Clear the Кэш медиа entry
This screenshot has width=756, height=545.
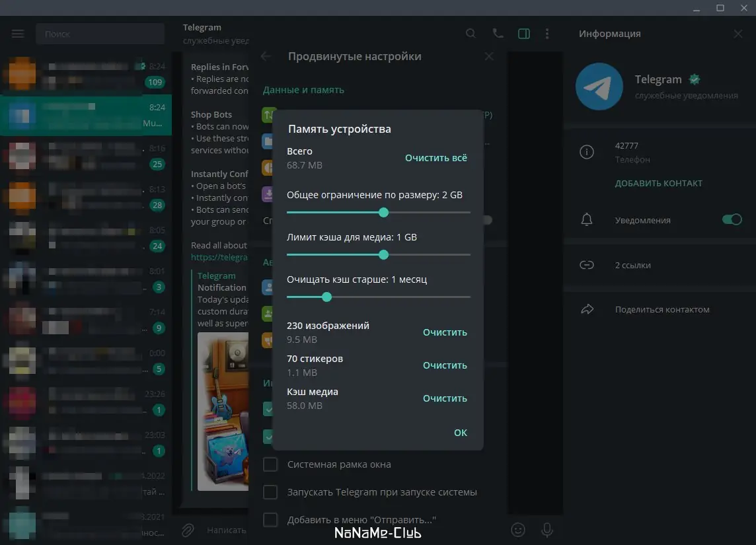click(445, 398)
